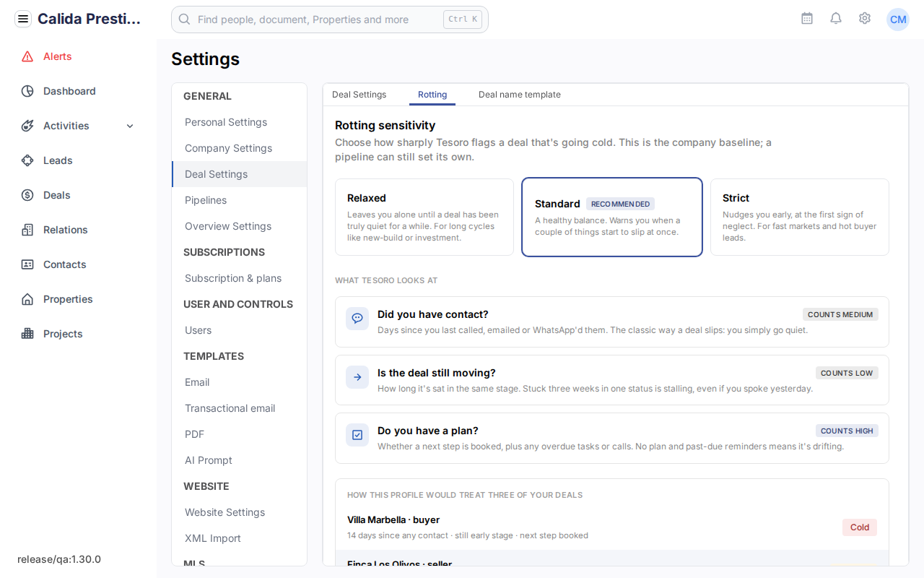Open Transactional email templates
Viewport: 924px width, 578px height.
click(240, 408)
